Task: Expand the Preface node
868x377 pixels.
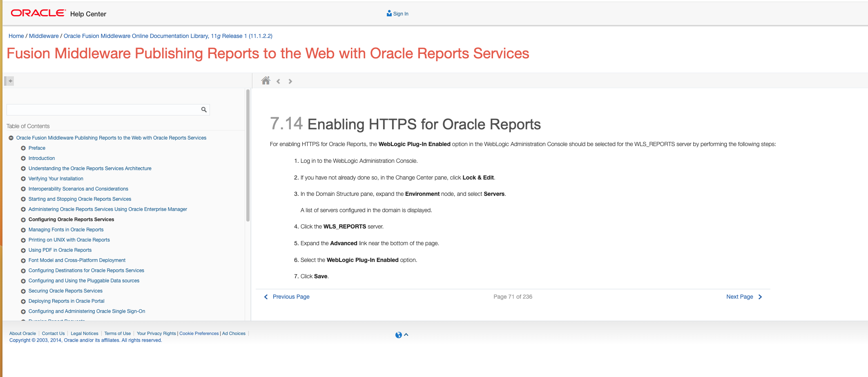Action: coord(23,148)
